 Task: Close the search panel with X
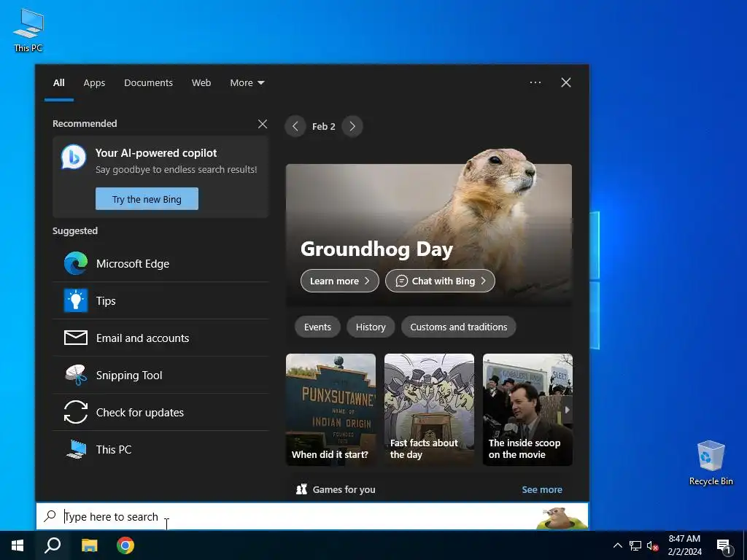566,82
